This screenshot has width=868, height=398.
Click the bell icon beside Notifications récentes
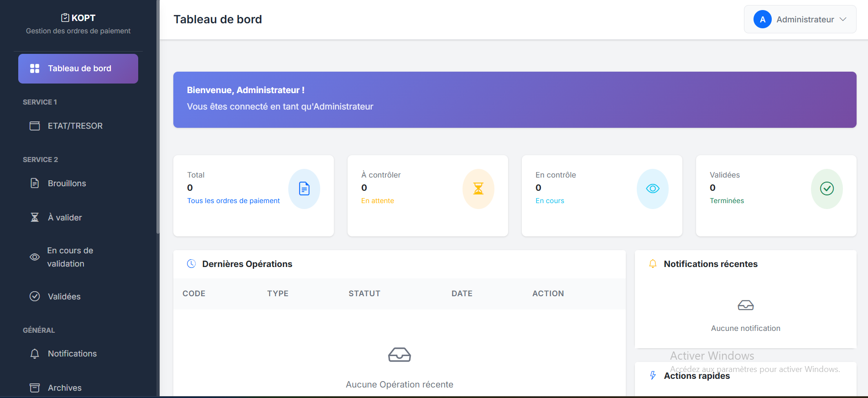tap(653, 264)
